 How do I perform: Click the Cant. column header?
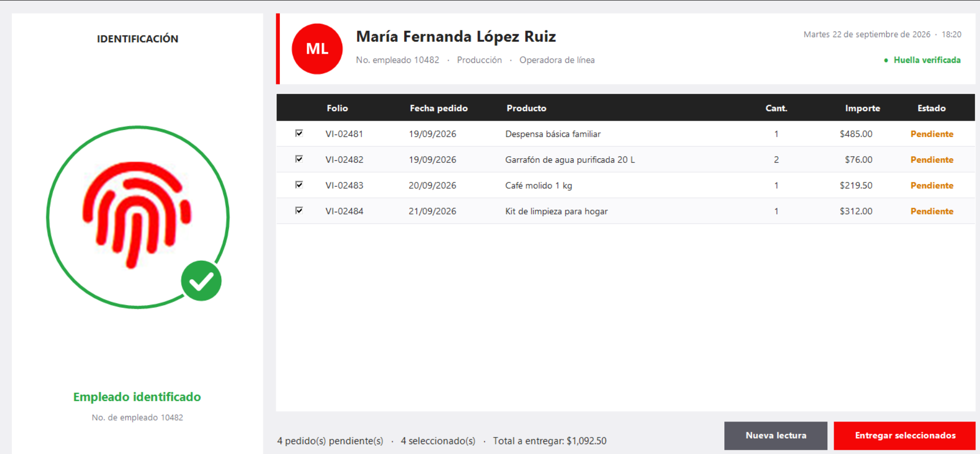click(x=776, y=108)
